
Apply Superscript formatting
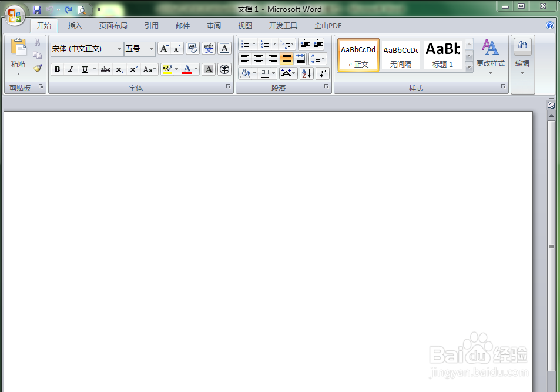point(133,70)
